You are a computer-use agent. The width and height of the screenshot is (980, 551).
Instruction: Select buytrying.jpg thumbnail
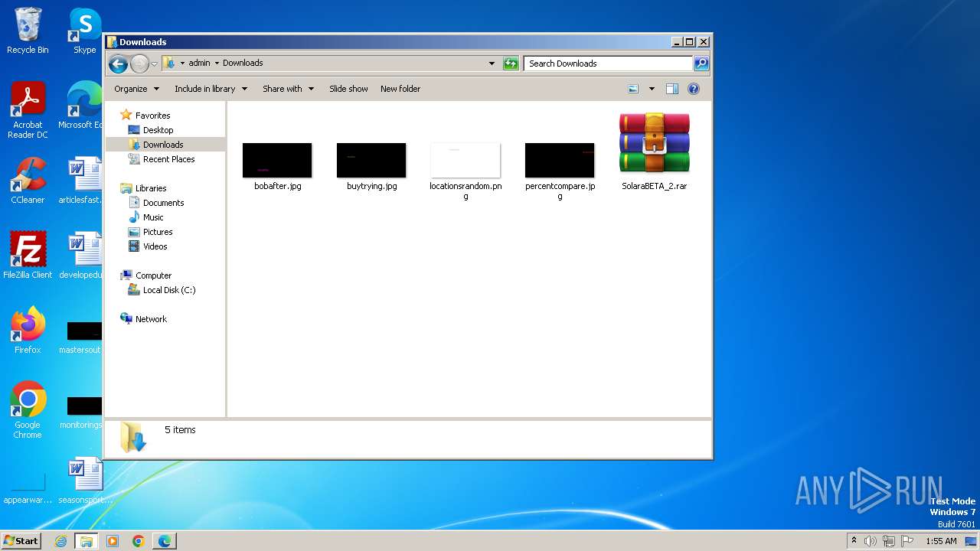pyautogui.click(x=371, y=160)
